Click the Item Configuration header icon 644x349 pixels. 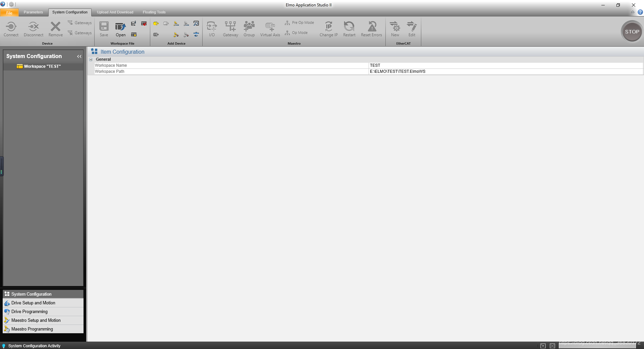point(94,51)
